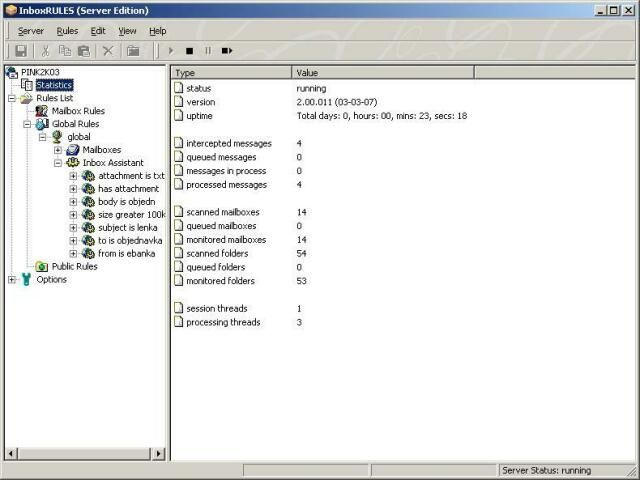Screen dimensions: 640x480
Task: Expand the Options tree node
Action: [11, 280]
